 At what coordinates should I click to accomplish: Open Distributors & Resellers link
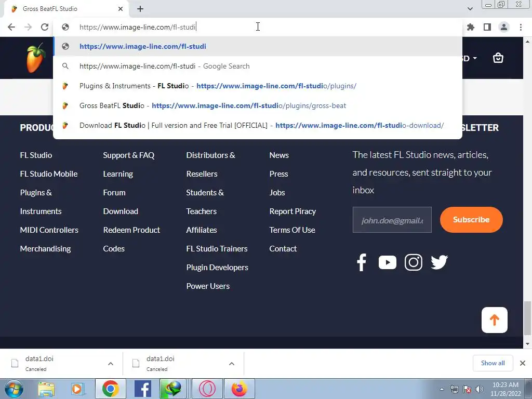pos(211,165)
